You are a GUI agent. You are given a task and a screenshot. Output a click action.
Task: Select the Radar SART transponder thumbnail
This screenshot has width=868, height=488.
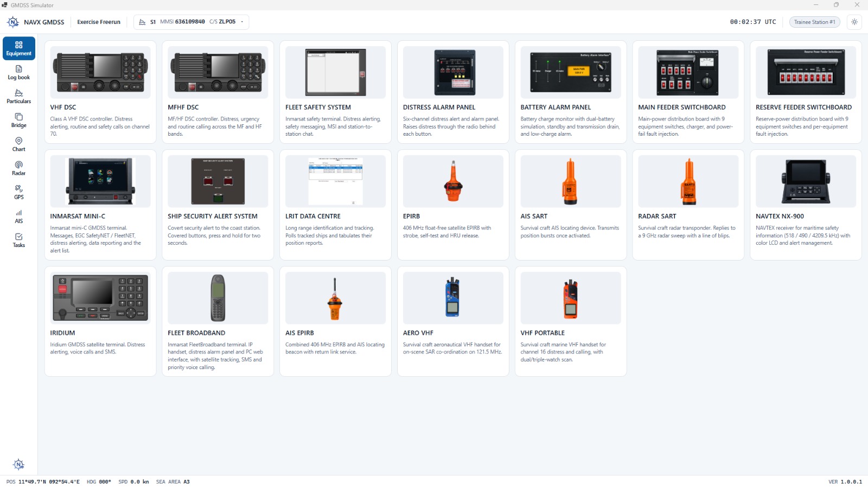click(x=688, y=181)
